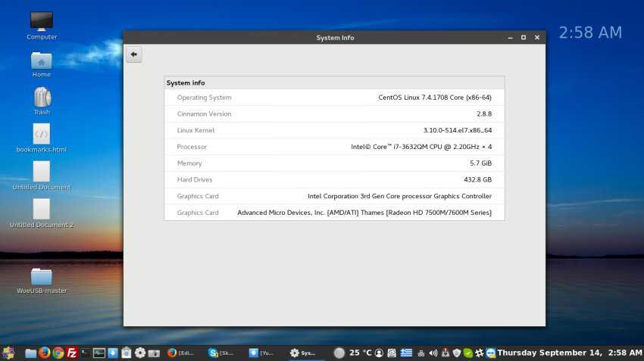Image resolution: width=644 pixels, height=361 pixels.
Task: Click the red tray applet beside volume
Action: click(x=445, y=353)
